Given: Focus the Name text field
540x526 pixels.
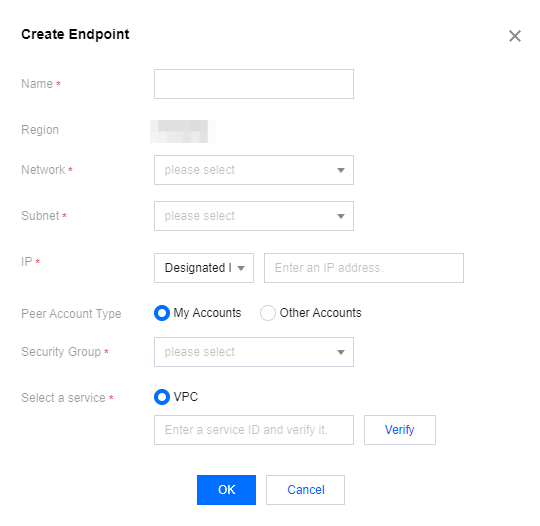Looking at the screenshot, I should tap(254, 84).
